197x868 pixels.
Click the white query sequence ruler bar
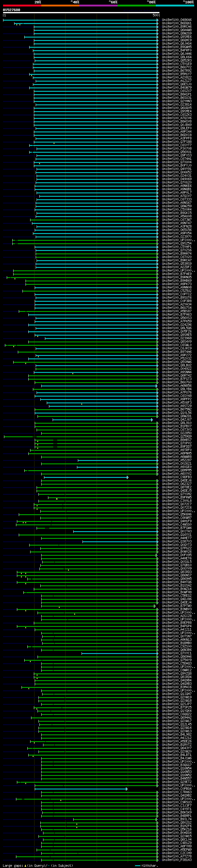(x=81, y=13)
